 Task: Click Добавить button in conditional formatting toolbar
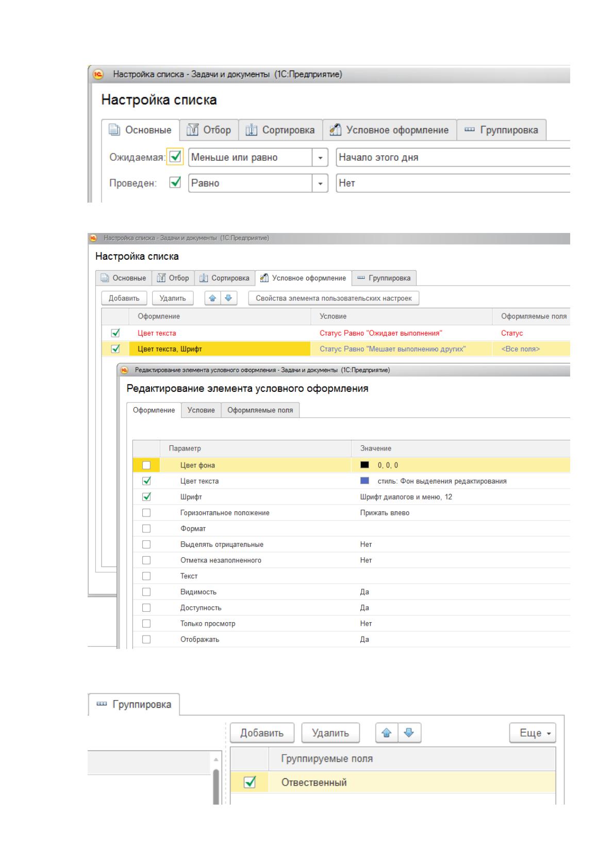pyautogui.click(x=124, y=298)
